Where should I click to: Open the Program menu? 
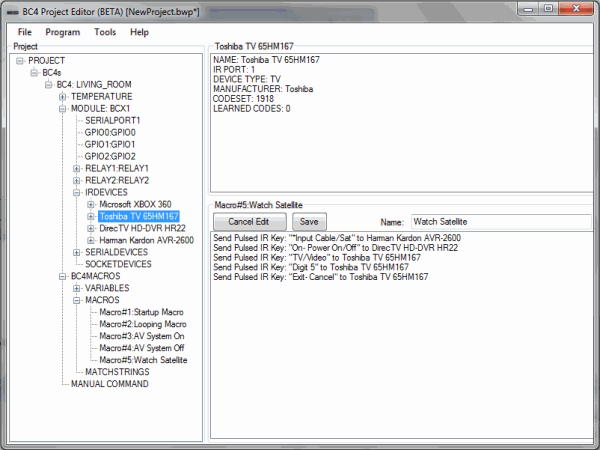pos(63,32)
